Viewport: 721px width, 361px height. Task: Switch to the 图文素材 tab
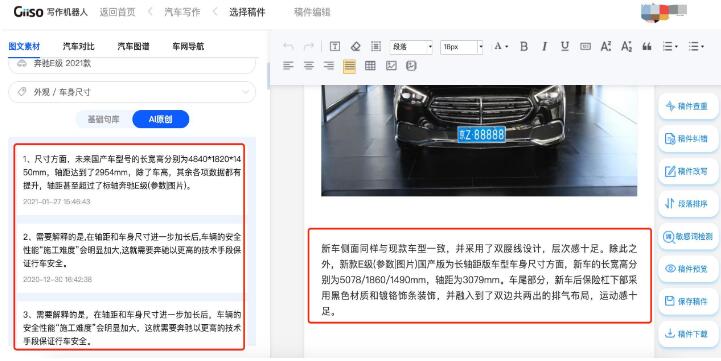tap(24, 46)
